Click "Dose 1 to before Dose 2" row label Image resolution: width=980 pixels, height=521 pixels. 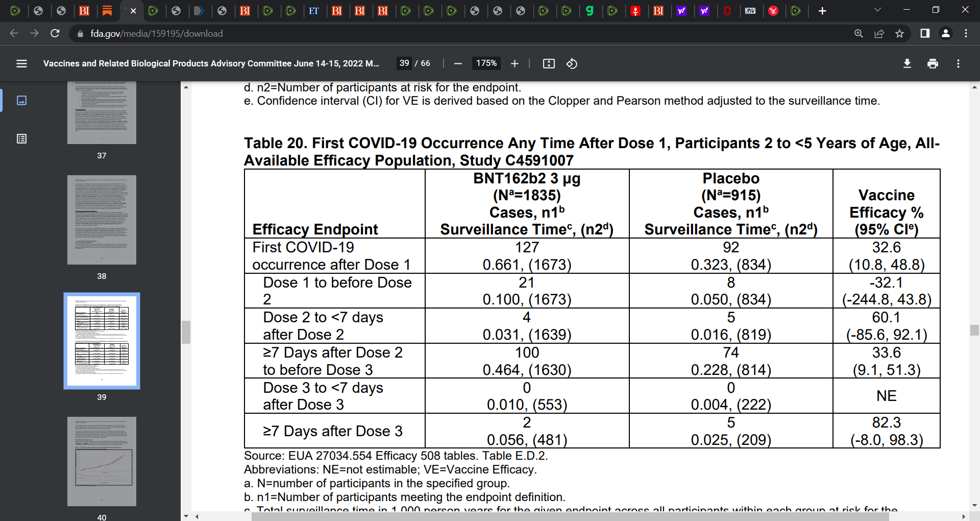[337, 291]
